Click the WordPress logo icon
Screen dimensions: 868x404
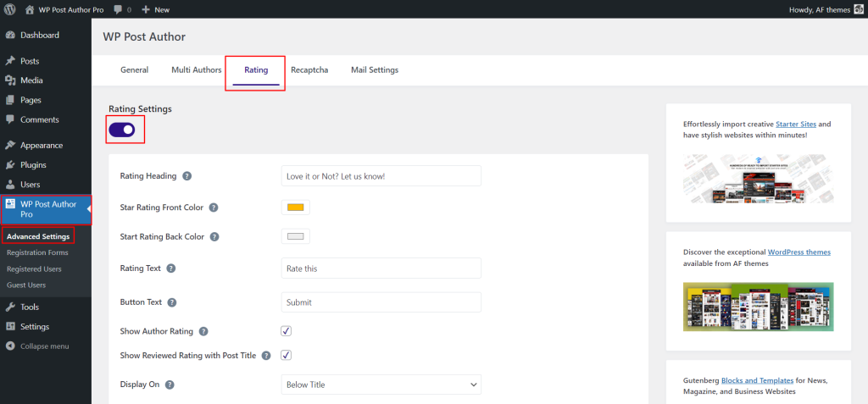[x=10, y=9]
